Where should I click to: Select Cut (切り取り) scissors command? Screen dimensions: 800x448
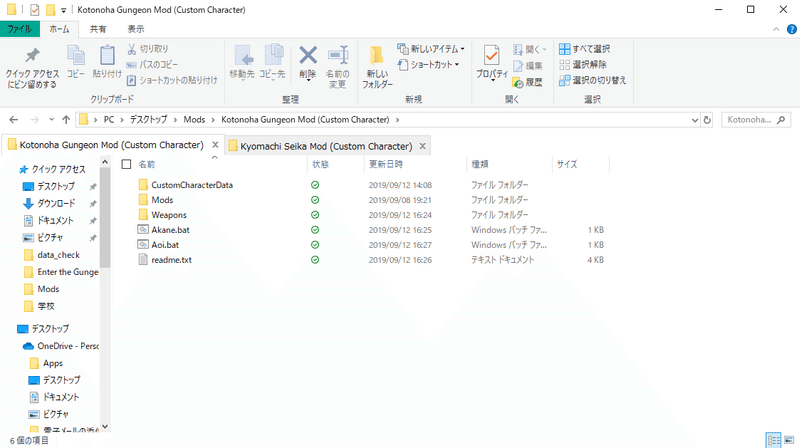[147, 49]
